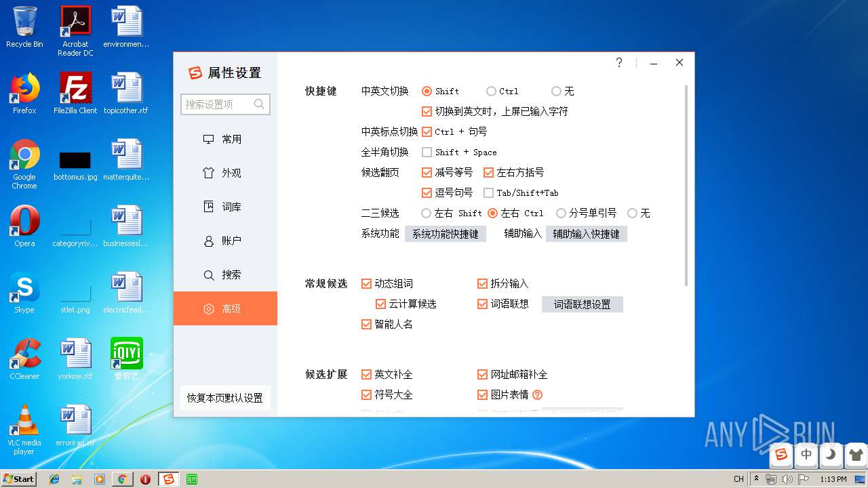Click 系统功能快捷键 button
Viewport: 868px width, 488px height.
pos(446,234)
